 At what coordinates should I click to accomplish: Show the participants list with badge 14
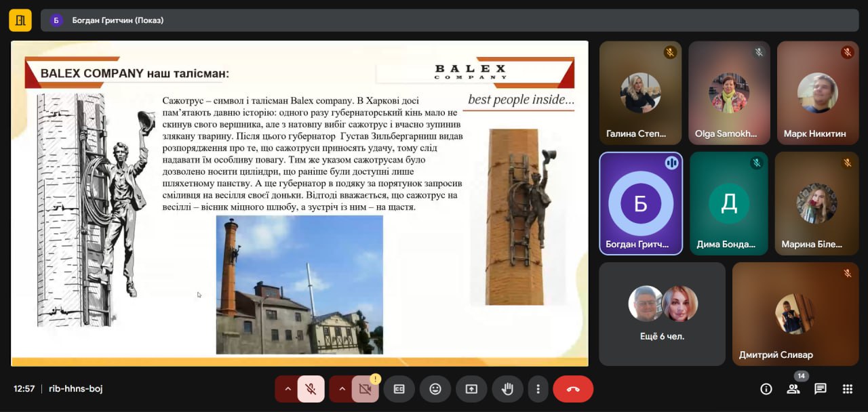793,389
